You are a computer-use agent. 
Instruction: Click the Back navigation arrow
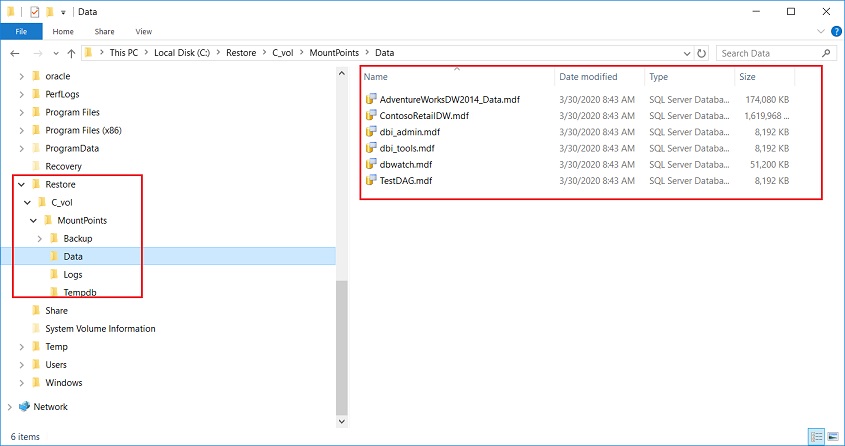coord(15,53)
